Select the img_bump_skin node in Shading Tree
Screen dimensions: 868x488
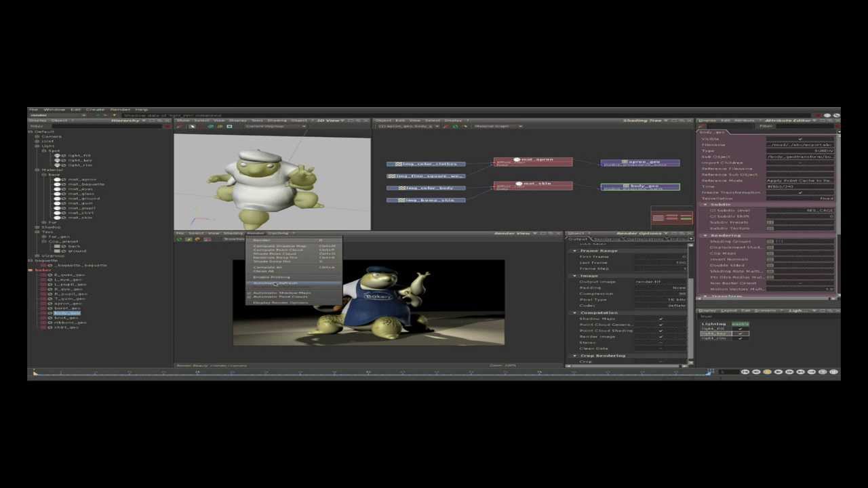pyautogui.click(x=427, y=200)
